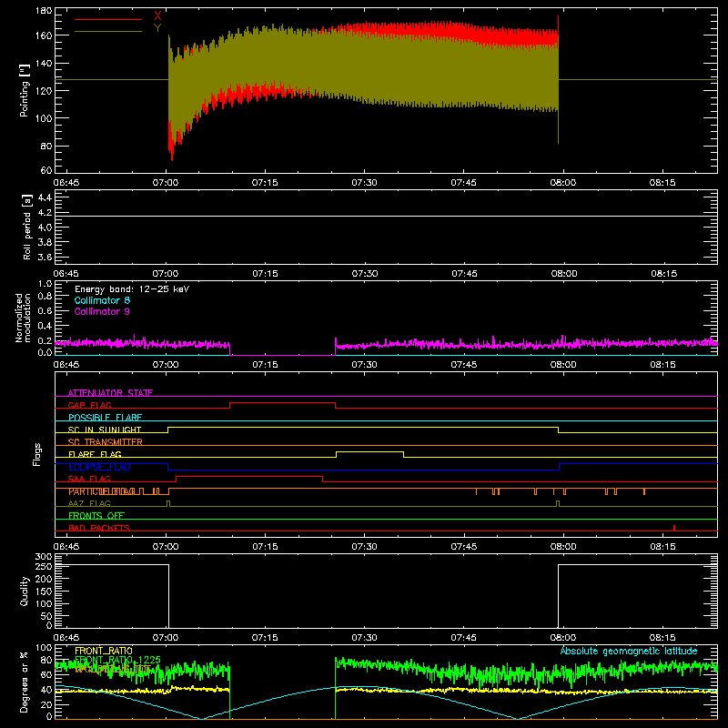Select the POSSIBLE_FLARE label
The height and width of the screenshot is (728, 728).
105,418
